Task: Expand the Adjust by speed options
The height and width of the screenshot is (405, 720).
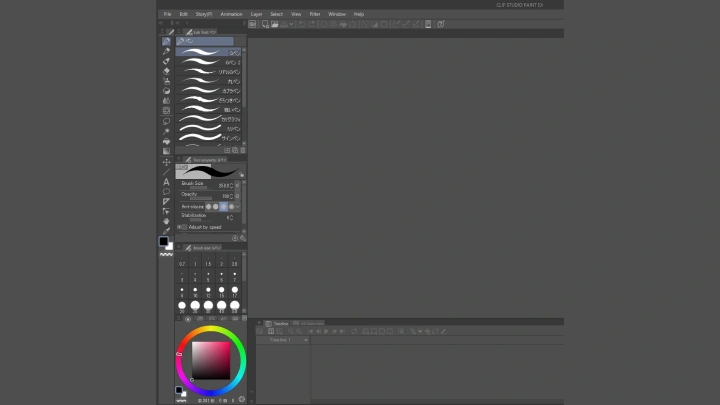Action: (x=179, y=227)
